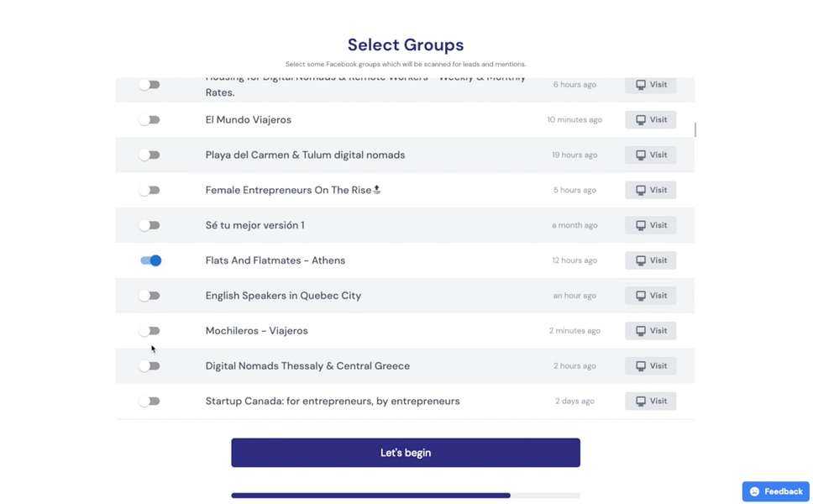Click monitor icon on English Speakers Quebec row
Image resolution: width=813 pixels, height=504 pixels.
click(x=641, y=296)
